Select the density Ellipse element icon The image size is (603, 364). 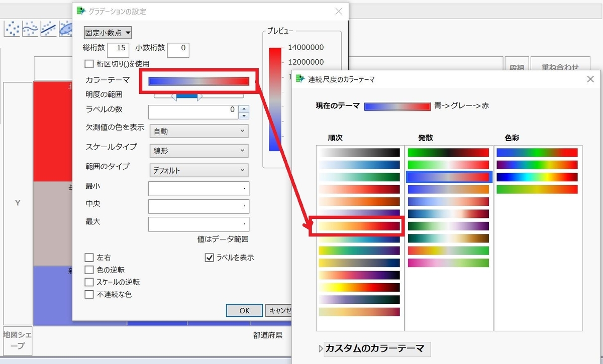[66, 29]
